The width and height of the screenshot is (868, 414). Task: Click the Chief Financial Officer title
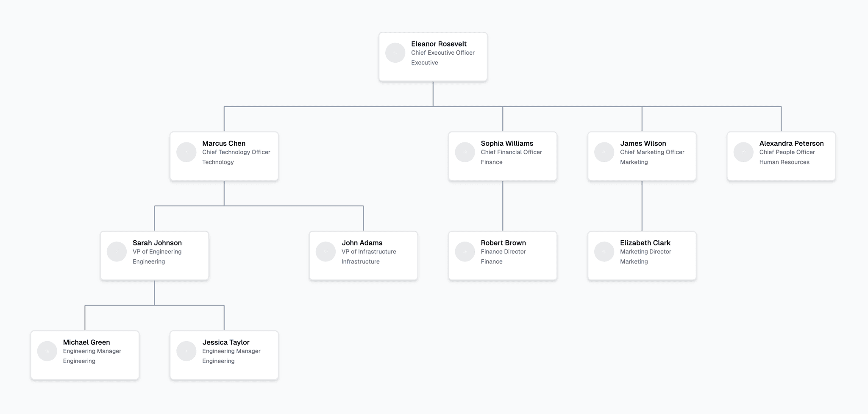[511, 152]
